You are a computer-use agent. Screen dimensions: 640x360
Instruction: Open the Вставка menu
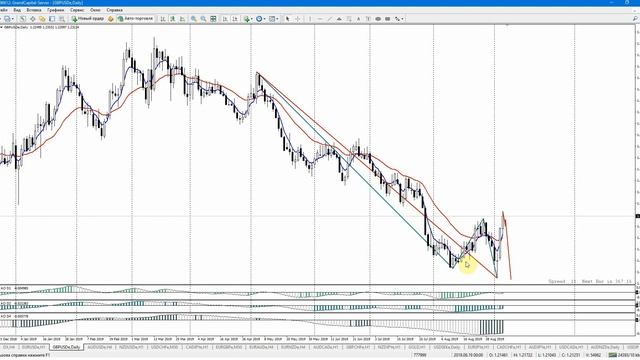(34, 10)
